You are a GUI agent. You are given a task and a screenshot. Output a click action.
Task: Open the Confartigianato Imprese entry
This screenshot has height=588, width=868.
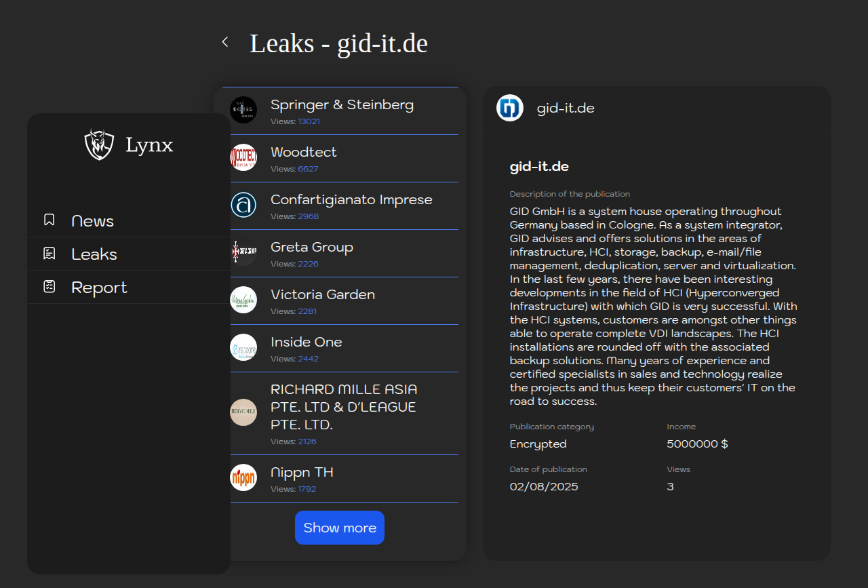pyautogui.click(x=340, y=205)
